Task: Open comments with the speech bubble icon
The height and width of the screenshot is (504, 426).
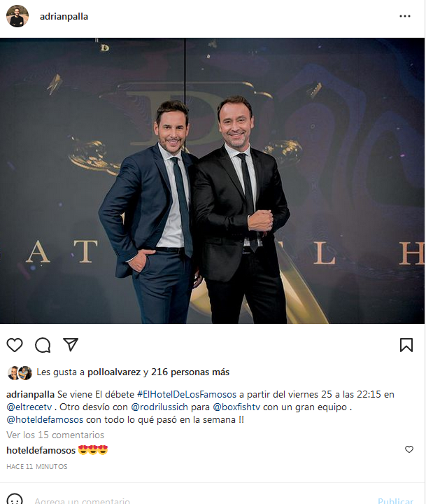Action: click(43, 345)
